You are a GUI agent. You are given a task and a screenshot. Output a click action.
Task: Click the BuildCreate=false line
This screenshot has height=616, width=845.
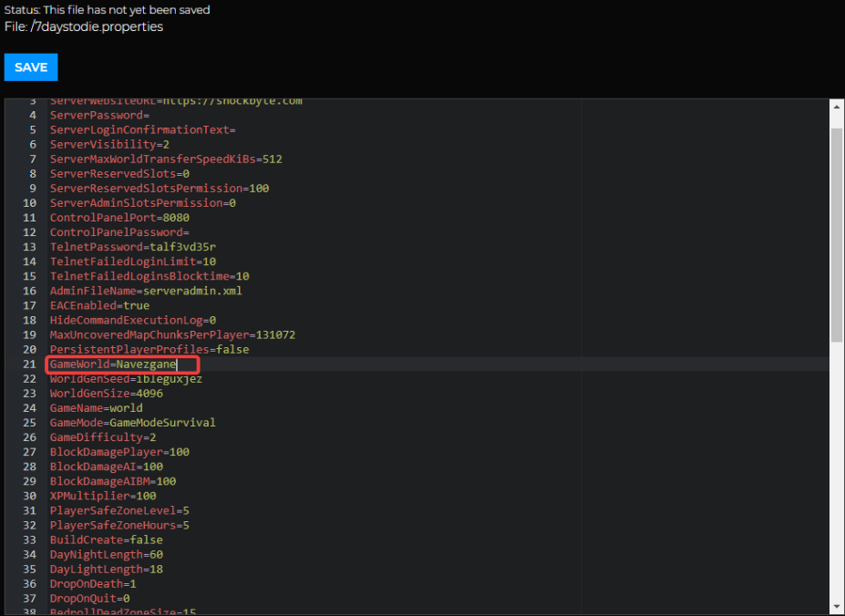pyautogui.click(x=106, y=539)
